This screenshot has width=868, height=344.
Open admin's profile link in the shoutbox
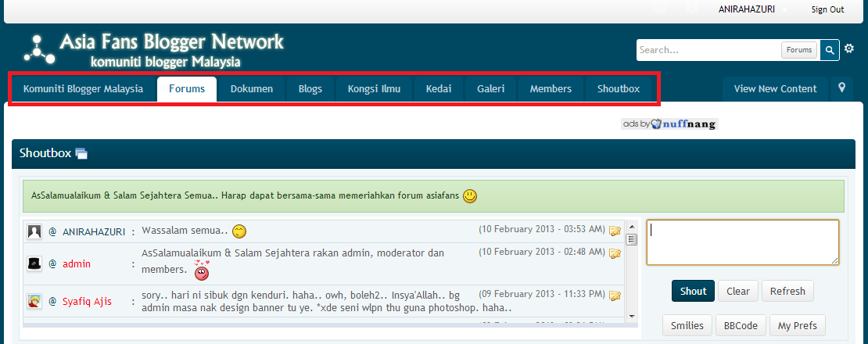pos(77,263)
